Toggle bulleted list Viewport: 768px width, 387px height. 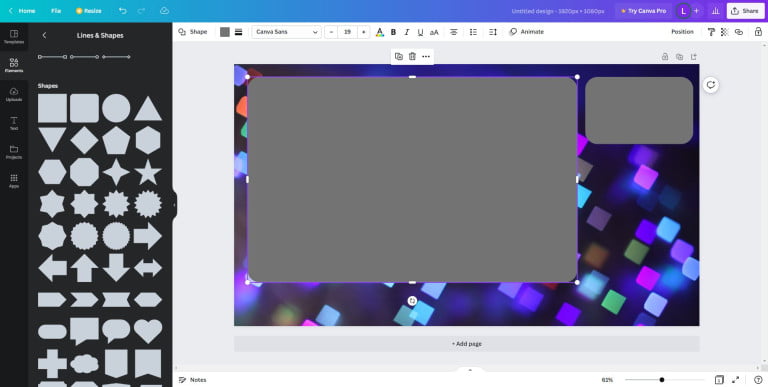(x=473, y=32)
